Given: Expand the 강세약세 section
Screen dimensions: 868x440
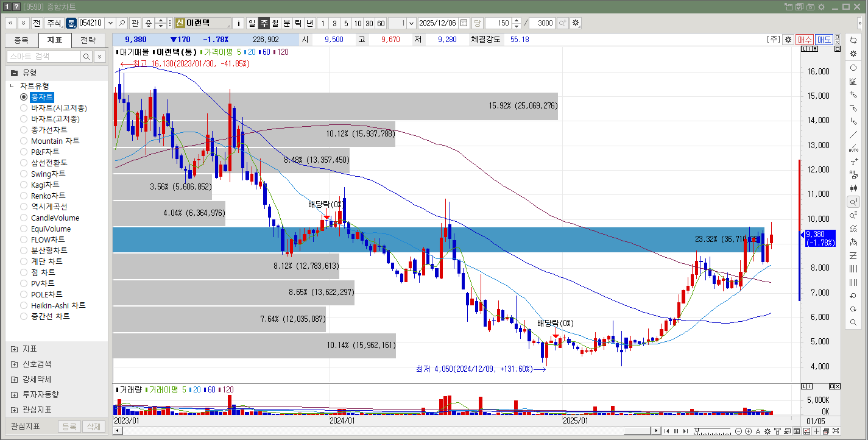Looking at the screenshot, I should pyautogui.click(x=14, y=379).
